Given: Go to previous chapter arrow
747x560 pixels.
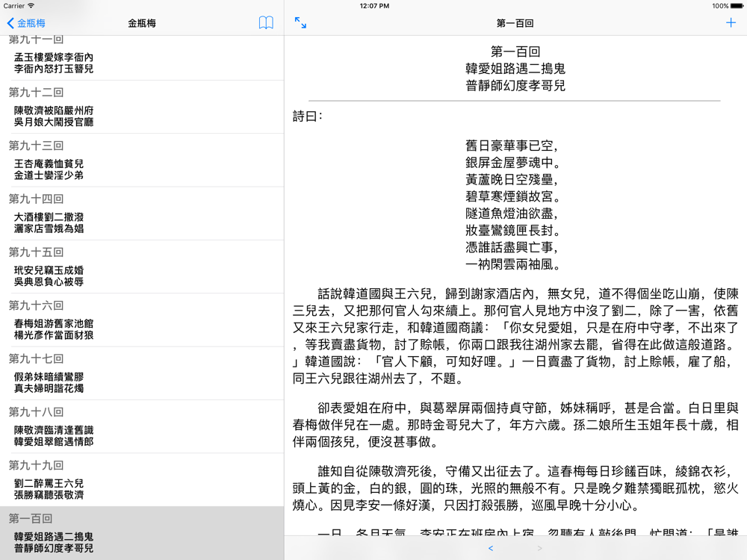Looking at the screenshot, I should 491,548.
